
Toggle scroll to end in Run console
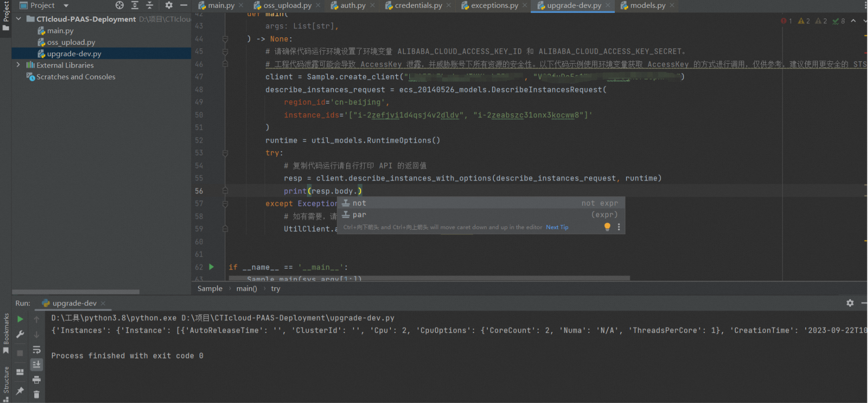37,365
